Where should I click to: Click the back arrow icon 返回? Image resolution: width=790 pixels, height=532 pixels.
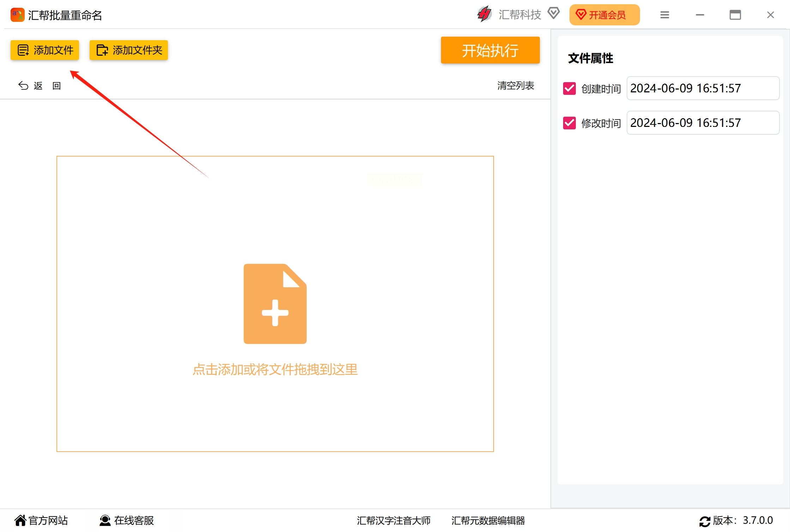pos(23,86)
